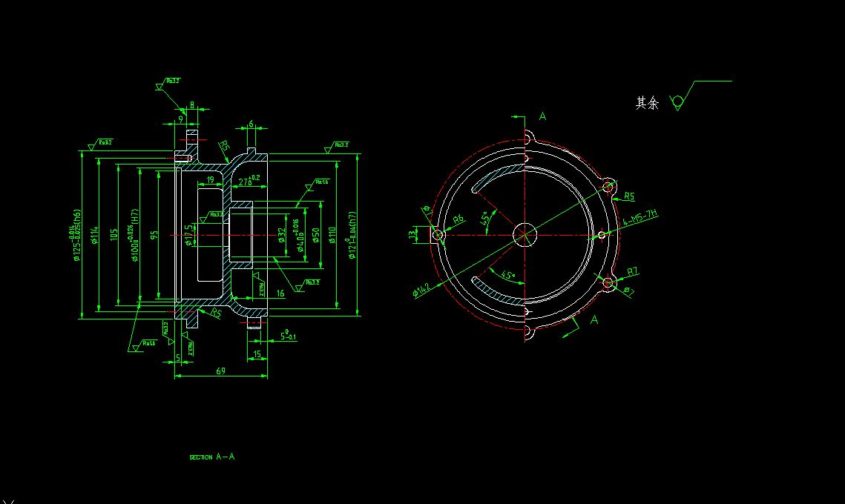Select the 9 dimension text
Image resolution: width=845 pixels, height=504 pixels.
[x=181, y=119]
